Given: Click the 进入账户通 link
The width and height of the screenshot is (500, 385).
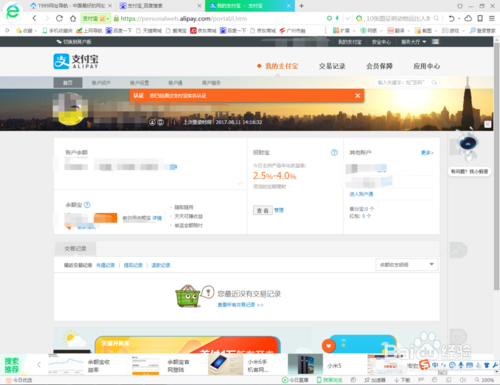Looking at the screenshot, I should (361, 194).
